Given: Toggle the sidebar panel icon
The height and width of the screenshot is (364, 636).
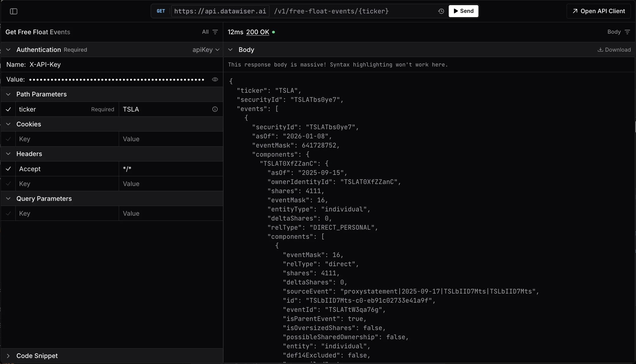Looking at the screenshot, I should pos(14,11).
